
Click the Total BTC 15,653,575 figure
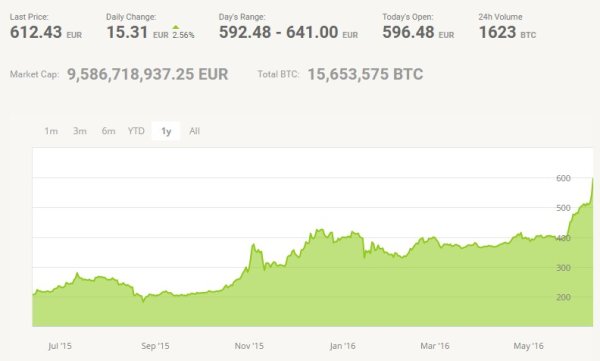365,74
